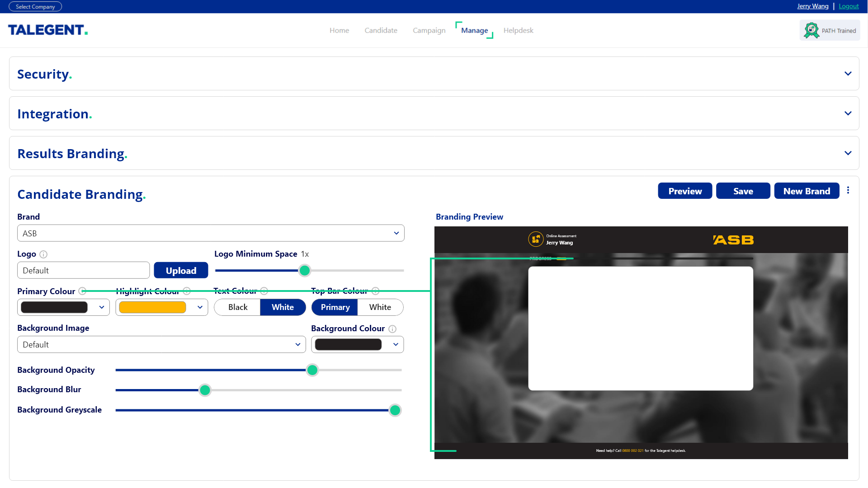Set Text Colour to White

tap(283, 307)
